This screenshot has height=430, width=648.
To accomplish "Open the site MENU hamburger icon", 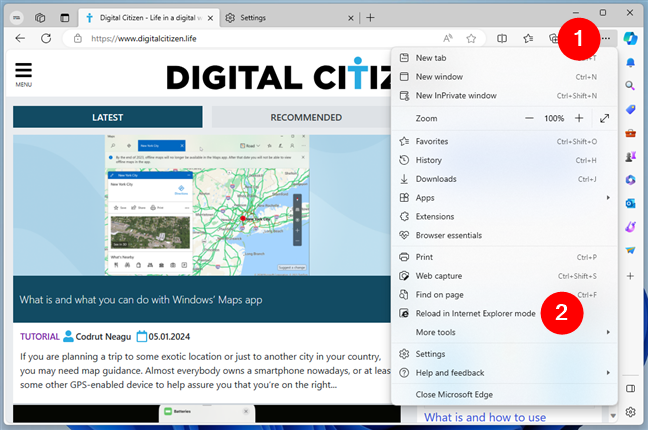I will (24, 74).
